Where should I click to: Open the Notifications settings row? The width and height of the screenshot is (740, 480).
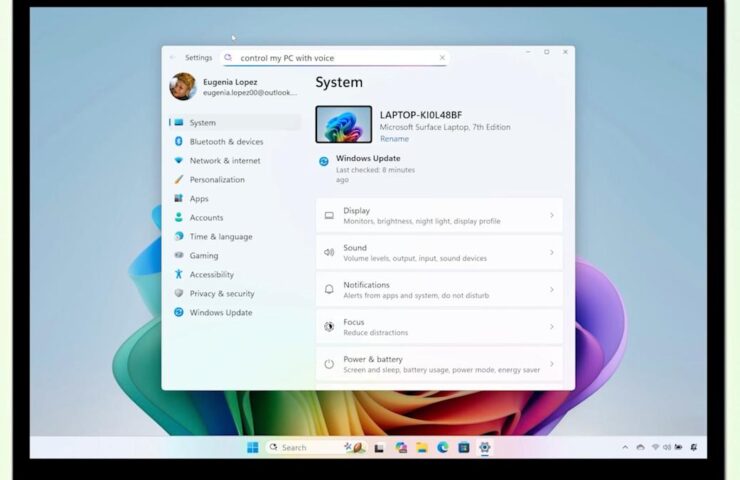coord(439,290)
